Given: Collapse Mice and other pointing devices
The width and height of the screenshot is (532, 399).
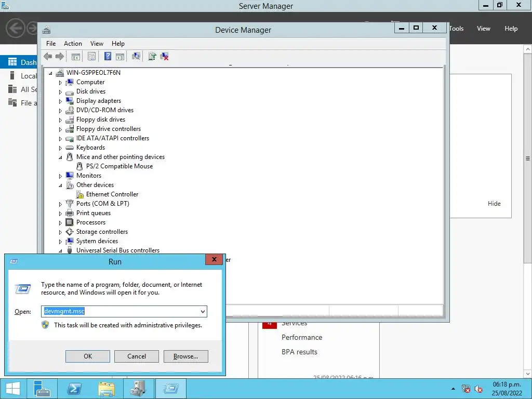Looking at the screenshot, I should point(60,157).
